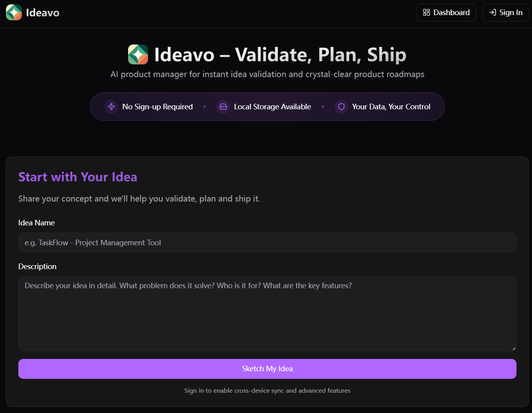Select the No Sign-up Required text
Image resolution: width=532 pixels, height=413 pixels.
[x=158, y=107]
